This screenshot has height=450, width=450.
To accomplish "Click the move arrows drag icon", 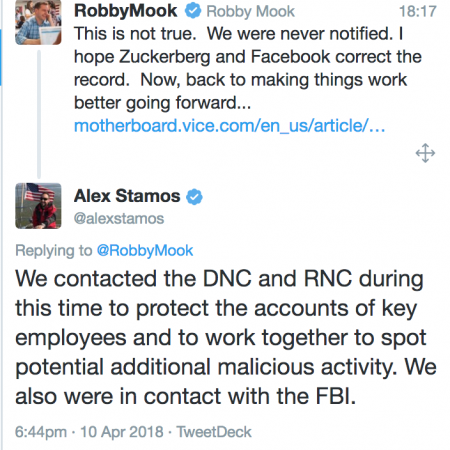I will click(425, 153).
